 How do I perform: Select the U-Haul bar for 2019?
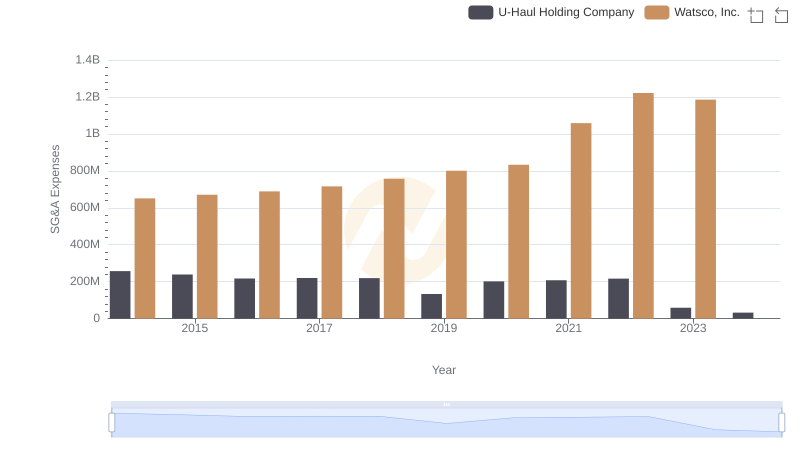click(432, 306)
